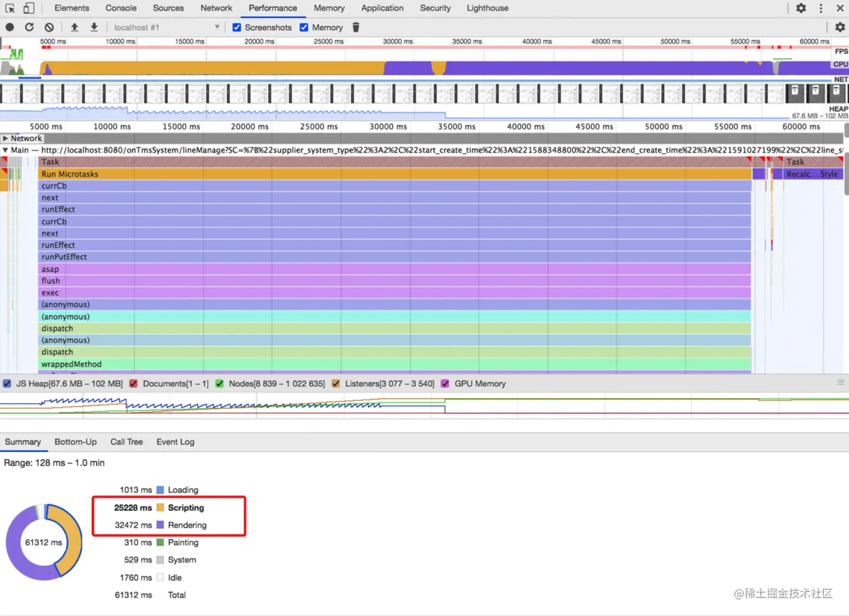Open the Bottom-Up tab
The width and height of the screenshot is (849, 616).
(75, 442)
